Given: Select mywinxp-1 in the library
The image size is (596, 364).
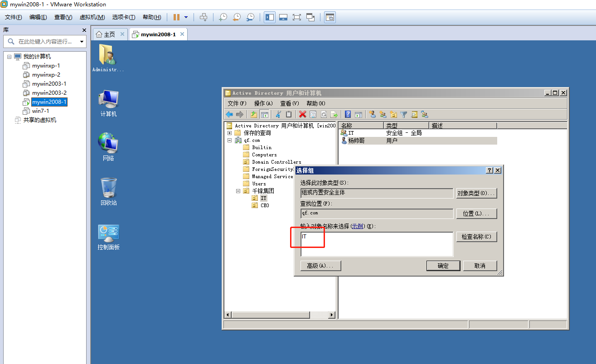Looking at the screenshot, I should (46, 66).
